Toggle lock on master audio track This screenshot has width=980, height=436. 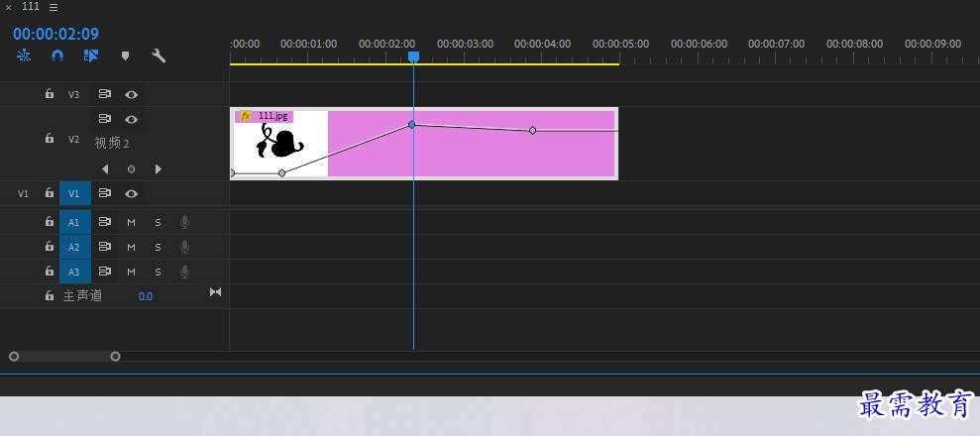click(x=50, y=295)
